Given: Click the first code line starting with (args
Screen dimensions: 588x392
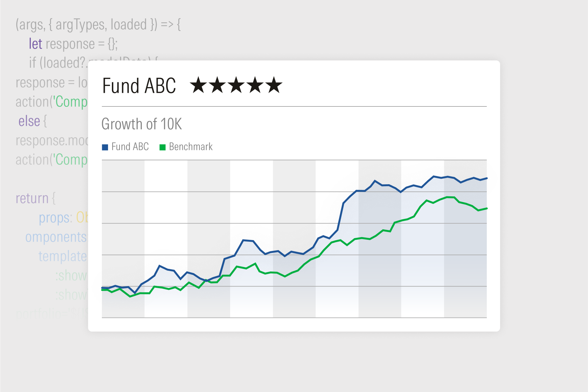Looking at the screenshot, I should [98, 25].
